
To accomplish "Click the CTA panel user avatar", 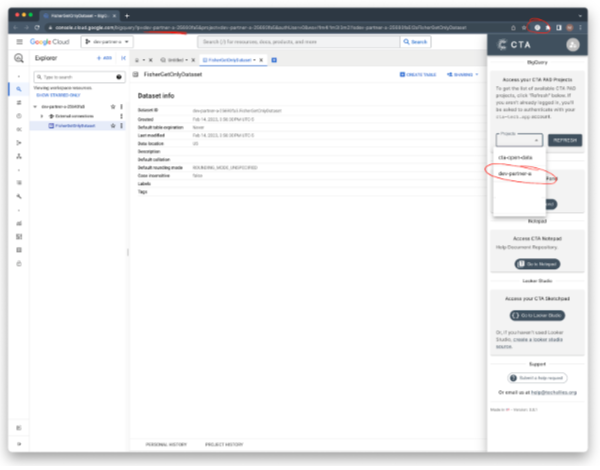I will click(572, 45).
